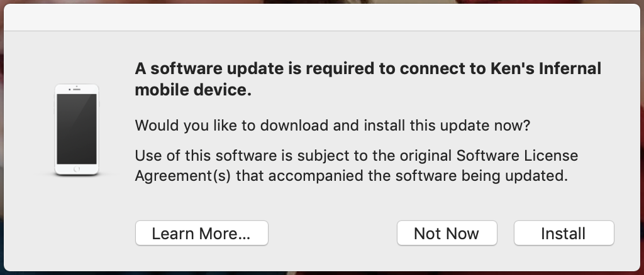Click "Software License" words in the notice
This screenshot has width=644, height=275.
point(518,154)
